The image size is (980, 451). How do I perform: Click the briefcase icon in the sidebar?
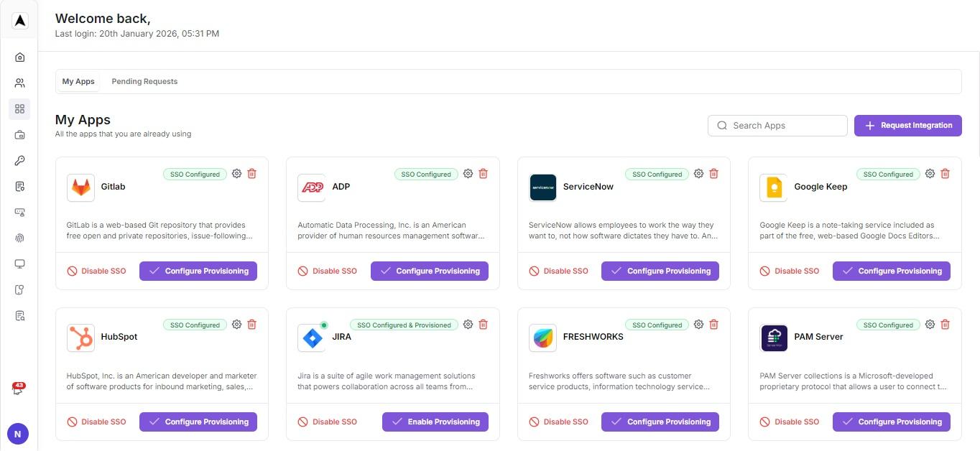click(x=19, y=135)
